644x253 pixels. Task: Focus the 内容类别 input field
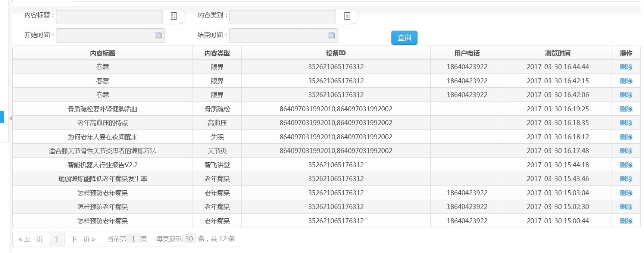point(283,17)
